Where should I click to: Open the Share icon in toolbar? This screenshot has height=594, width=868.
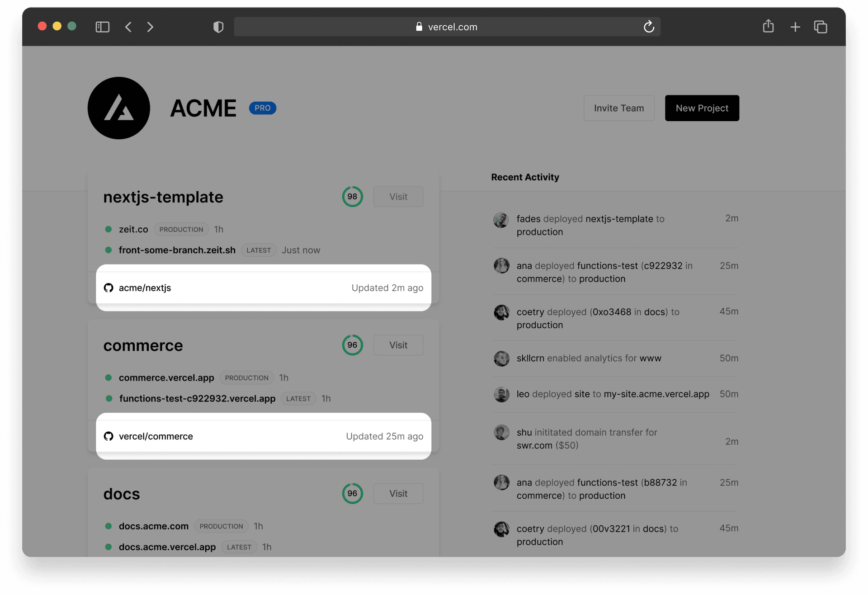768,27
